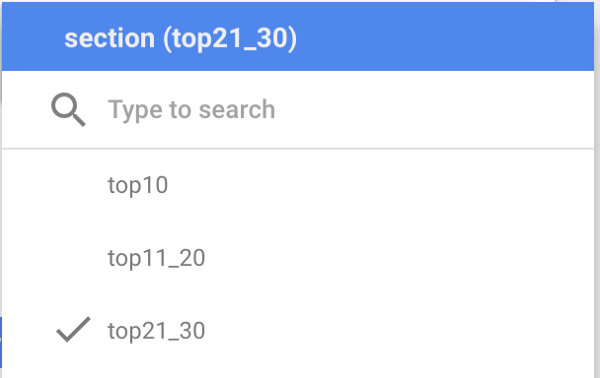Choose top10 from the section list
This screenshot has width=600, height=378.
click(138, 185)
